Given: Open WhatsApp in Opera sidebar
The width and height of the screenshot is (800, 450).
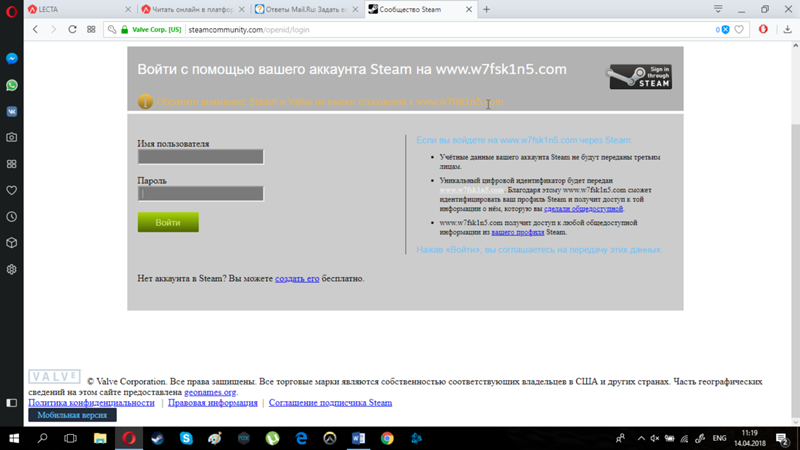Looking at the screenshot, I should pos(12,85).
